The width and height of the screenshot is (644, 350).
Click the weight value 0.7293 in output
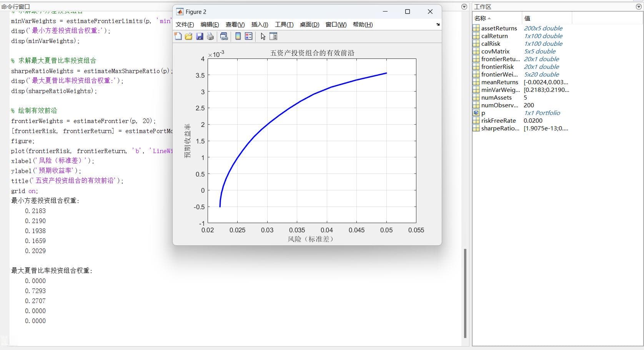pyautogui.click(x=35, y=291)
